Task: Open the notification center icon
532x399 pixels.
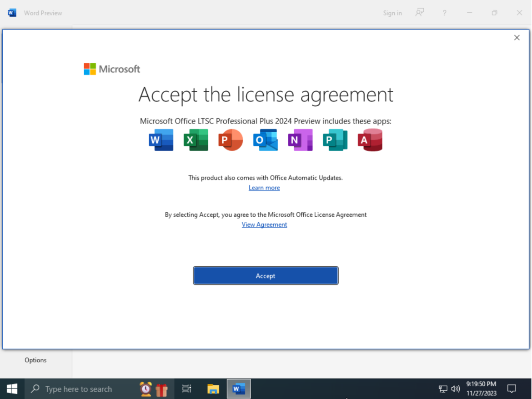Action: [x=512, y=389]
